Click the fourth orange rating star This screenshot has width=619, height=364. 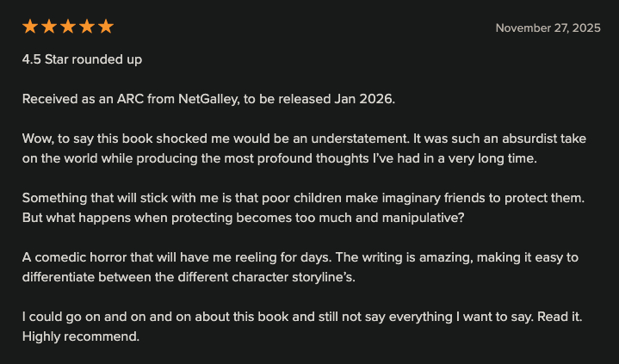click(87, 27)
